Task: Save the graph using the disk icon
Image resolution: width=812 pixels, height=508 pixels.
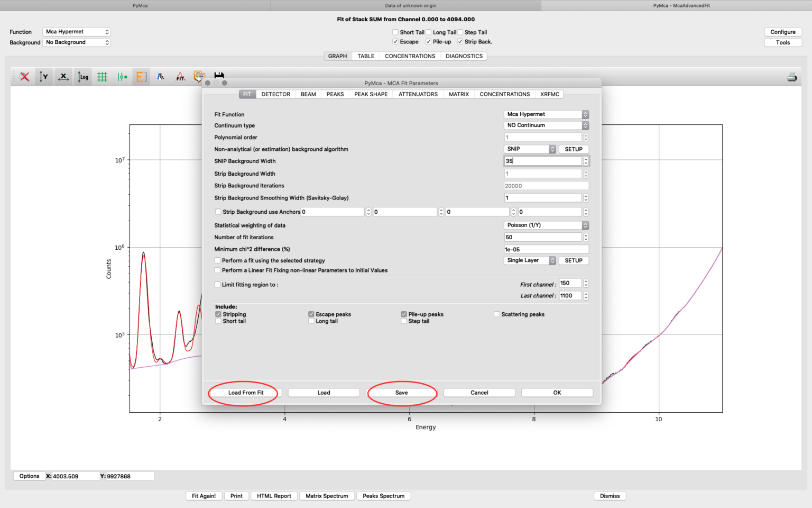Action: [x=220, y=76]
